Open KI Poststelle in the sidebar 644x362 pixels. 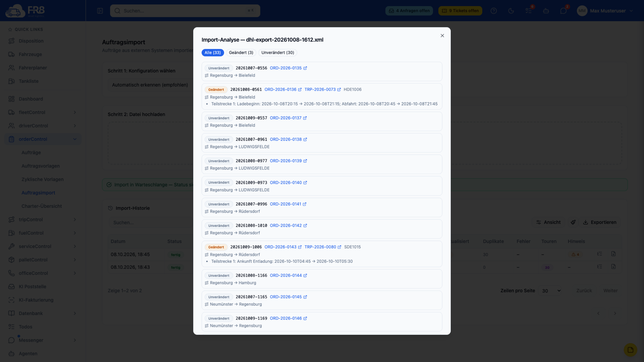(x=42, y=286)
